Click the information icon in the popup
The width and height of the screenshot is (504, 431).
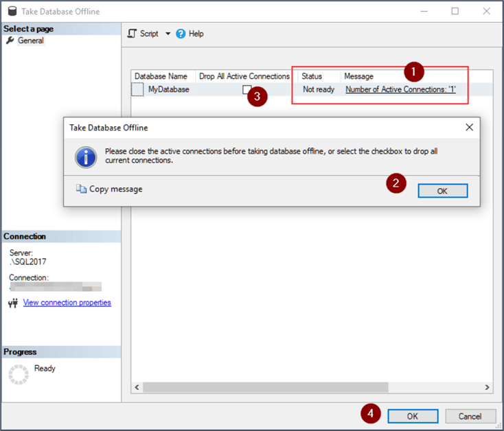click(x=86, y=157)
